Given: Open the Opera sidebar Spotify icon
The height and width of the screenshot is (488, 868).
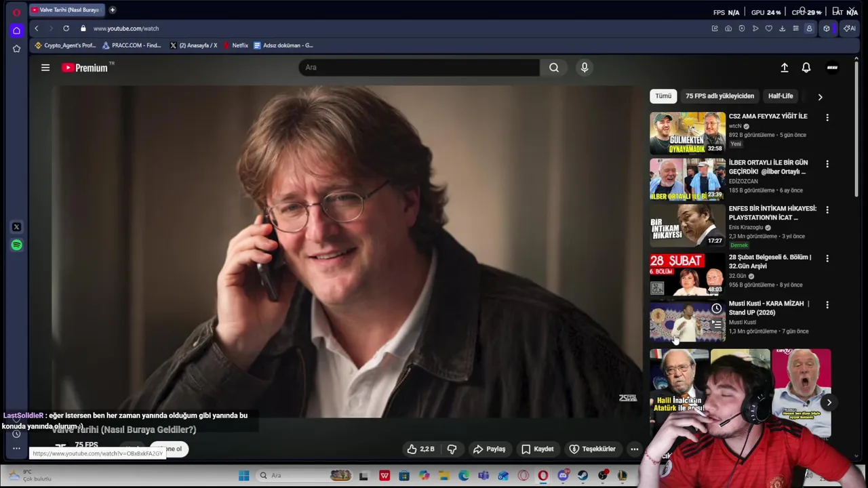Looking at the screenshot, I should point(16,245).
